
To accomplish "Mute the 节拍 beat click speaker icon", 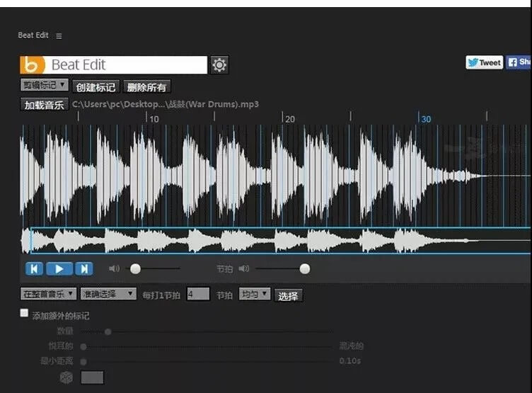I will [x=243, y=268].
